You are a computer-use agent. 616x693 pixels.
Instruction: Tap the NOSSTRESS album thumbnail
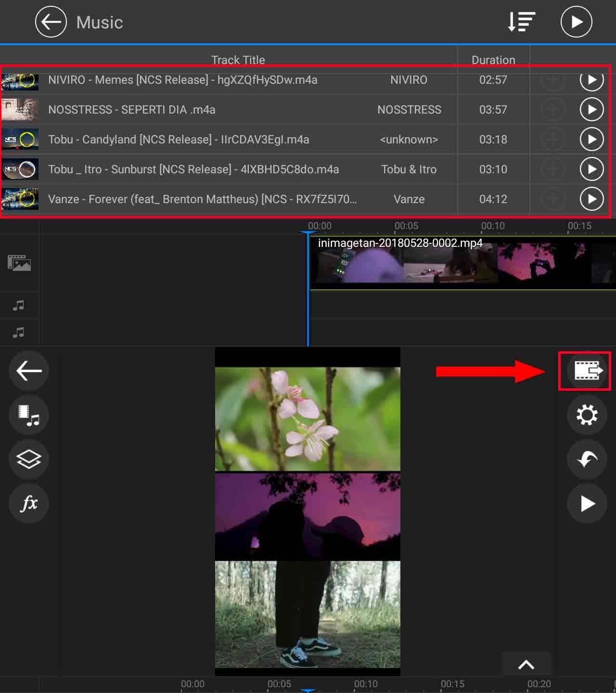20,110
